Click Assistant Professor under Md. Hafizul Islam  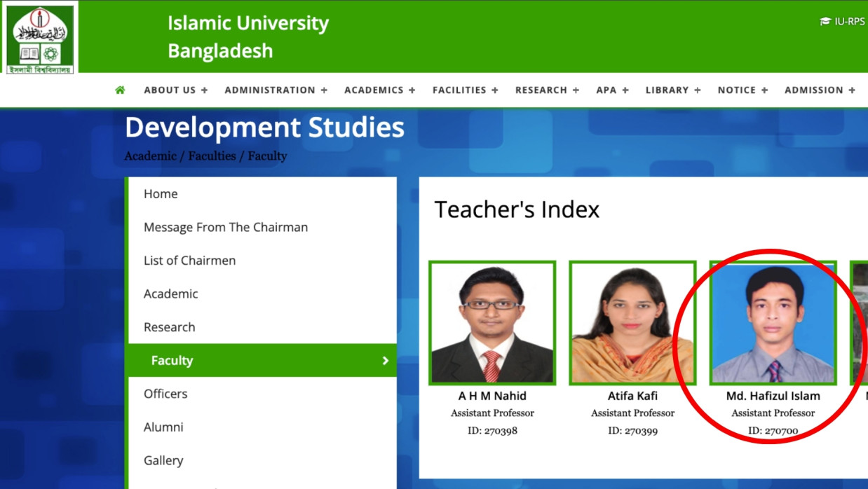point(773,413)
